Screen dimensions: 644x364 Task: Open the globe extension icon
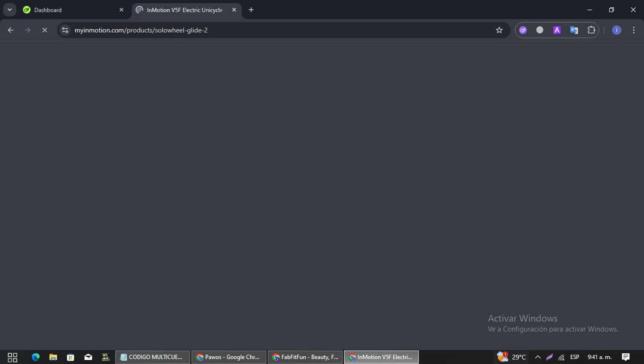click(x=540, y=30)
